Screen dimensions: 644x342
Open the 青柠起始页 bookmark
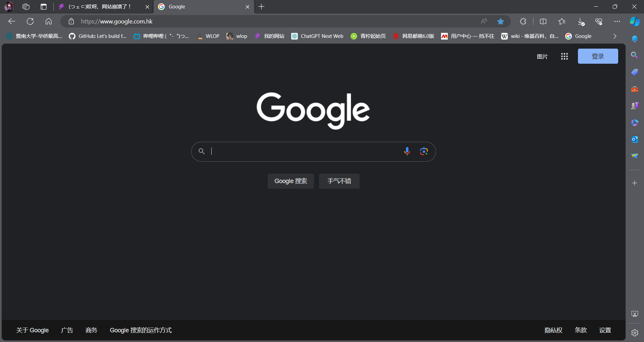coord(368,36)
